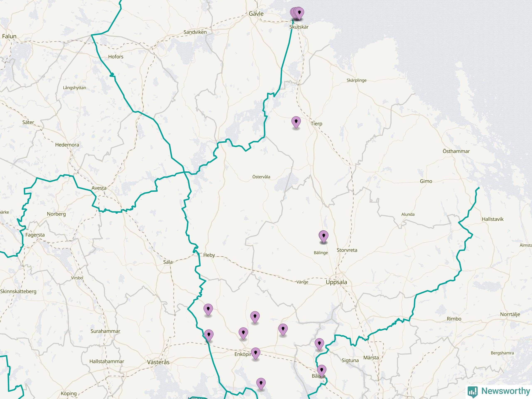Viewport: 532px width, 399px height.
Task: Click the Västerås city label
Action: (158, 362)
